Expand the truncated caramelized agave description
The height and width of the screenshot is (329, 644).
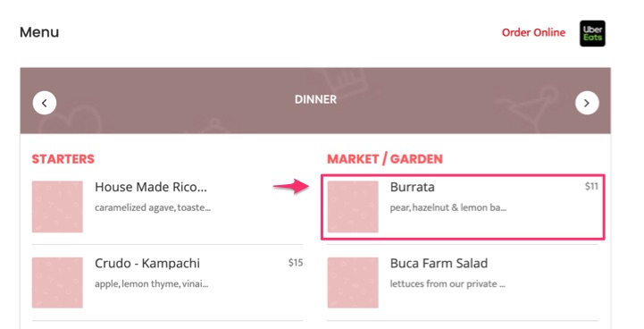(153, 207)
